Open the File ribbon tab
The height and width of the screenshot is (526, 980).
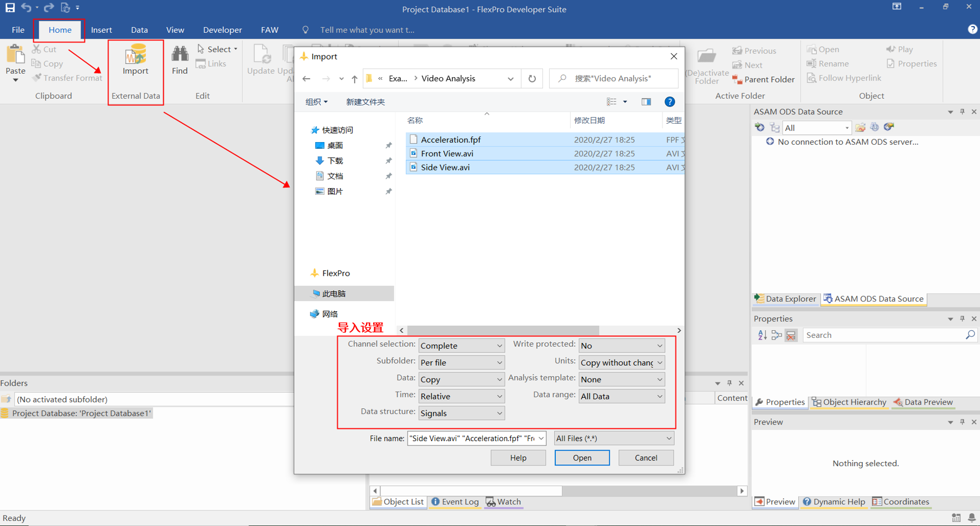click(18, 30)
